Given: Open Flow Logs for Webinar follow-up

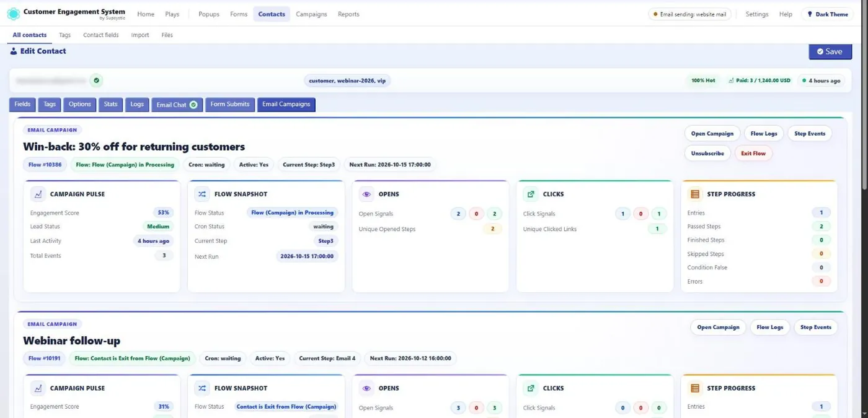Looking at the screenshot, I should pos(769,328).
